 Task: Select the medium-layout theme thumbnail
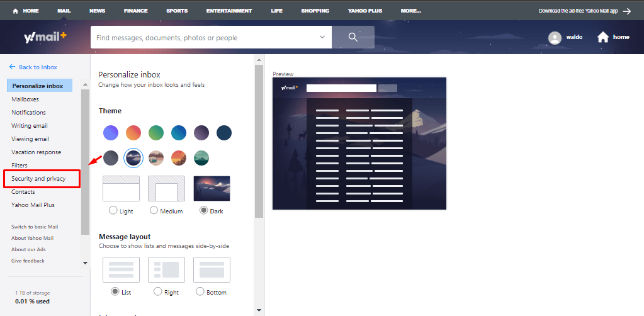click(166, 189)
